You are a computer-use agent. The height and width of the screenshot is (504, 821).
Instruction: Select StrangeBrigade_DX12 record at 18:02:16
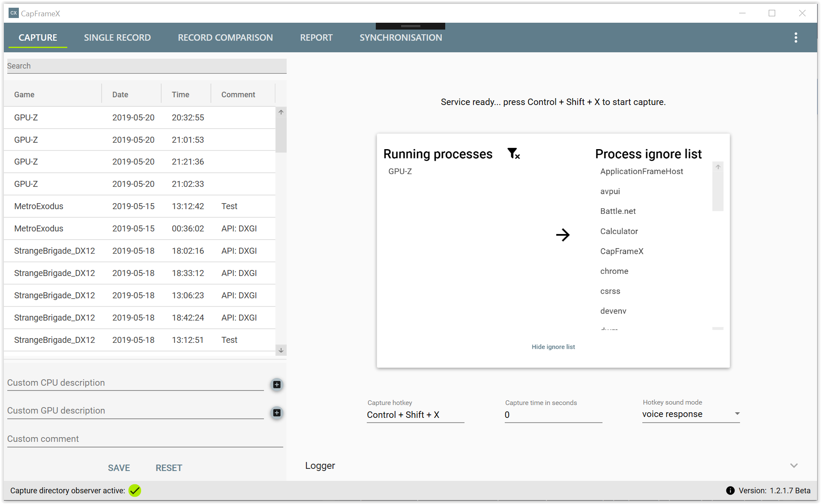coord(140,251)
